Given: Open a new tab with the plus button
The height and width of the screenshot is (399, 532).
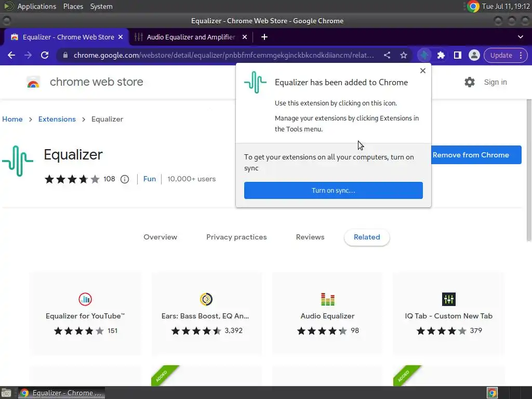Looking at the screenshot, I should coord(264,37).
